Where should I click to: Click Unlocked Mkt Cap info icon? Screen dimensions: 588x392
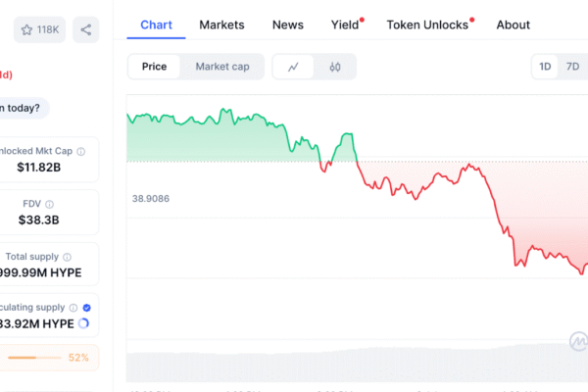[80, 151]
